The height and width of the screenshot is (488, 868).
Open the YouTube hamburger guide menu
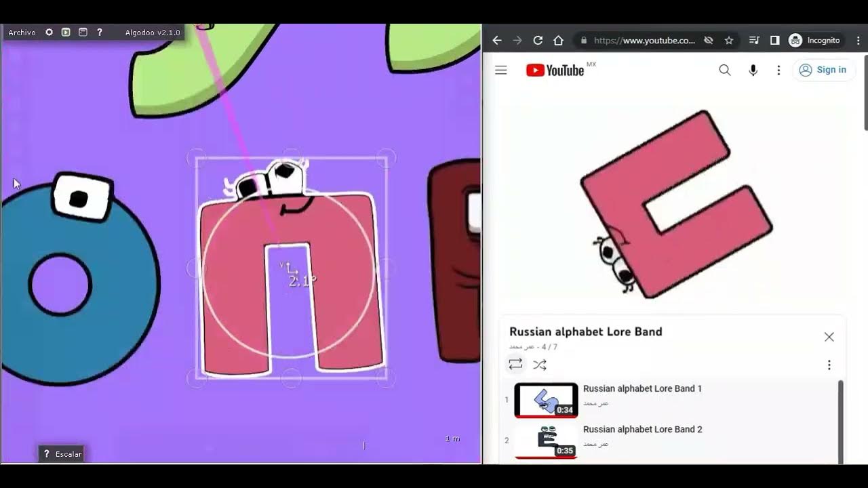(501, 70)
